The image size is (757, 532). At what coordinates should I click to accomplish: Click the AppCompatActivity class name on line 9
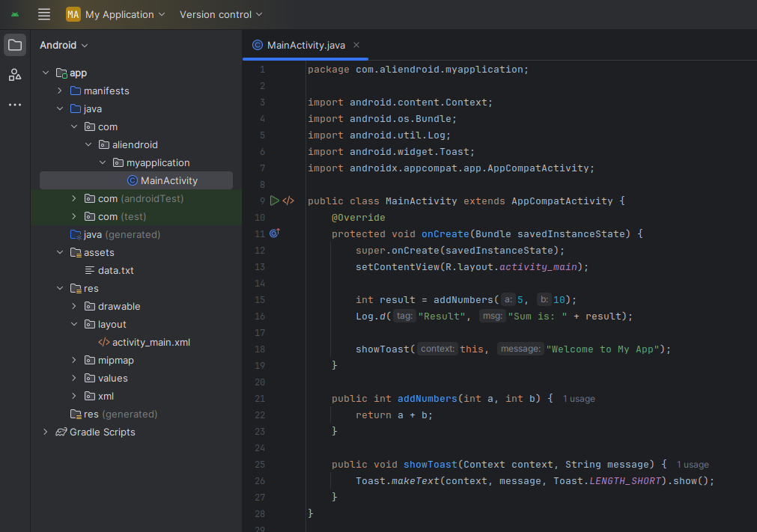click(562, 201)
